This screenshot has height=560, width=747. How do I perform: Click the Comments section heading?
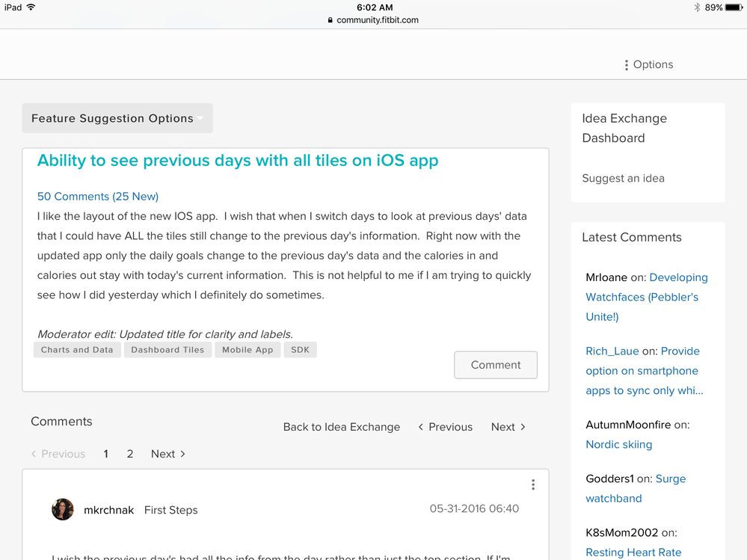tap(61, 422)
